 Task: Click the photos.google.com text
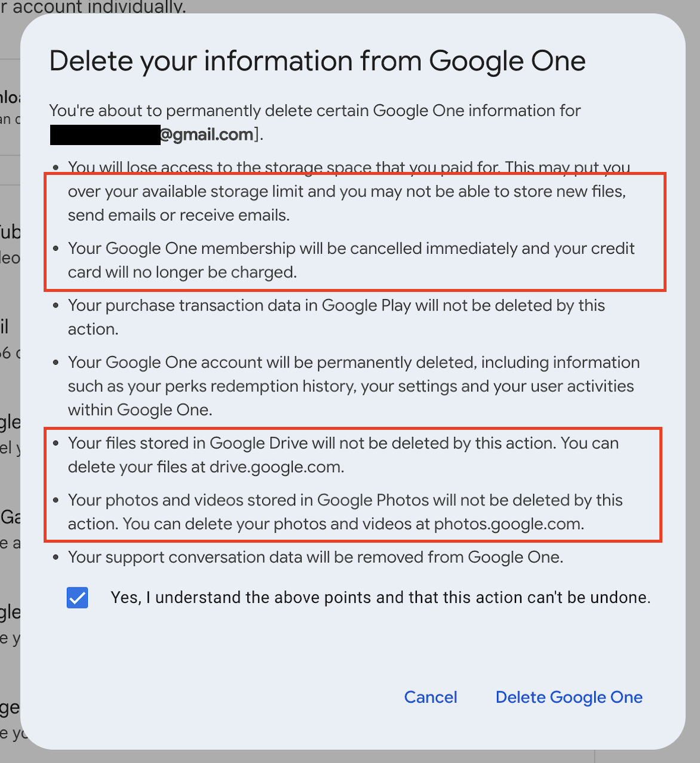point(508,524)
